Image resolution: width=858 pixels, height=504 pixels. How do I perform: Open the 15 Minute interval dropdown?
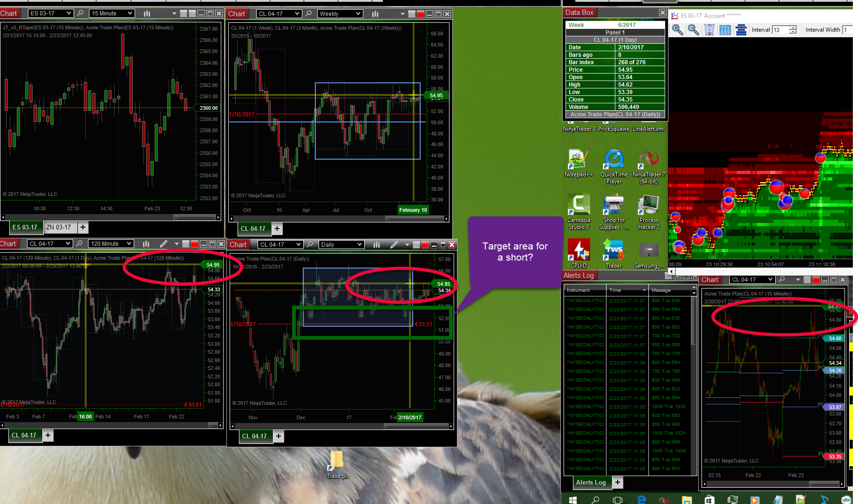[112, 13]
